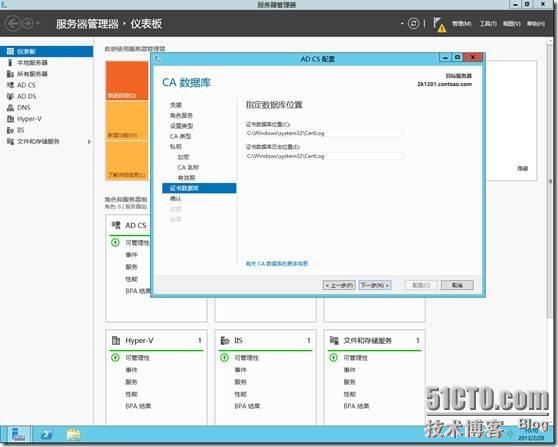
Task: Open 事件 in the AD CS tile
Action: point(131,255)
